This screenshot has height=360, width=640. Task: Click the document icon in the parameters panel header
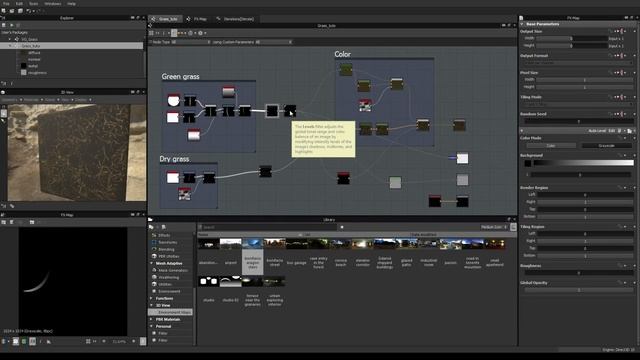click(x=521, y=18)
